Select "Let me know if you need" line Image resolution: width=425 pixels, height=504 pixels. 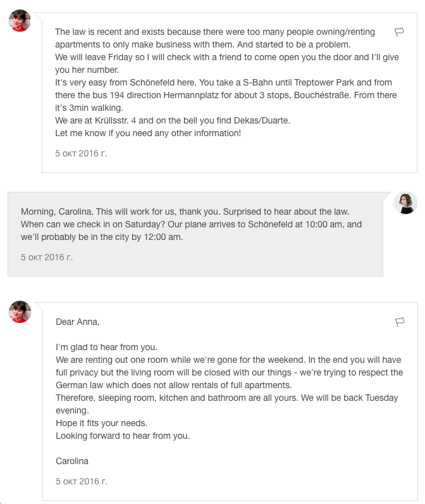point(148,133)
